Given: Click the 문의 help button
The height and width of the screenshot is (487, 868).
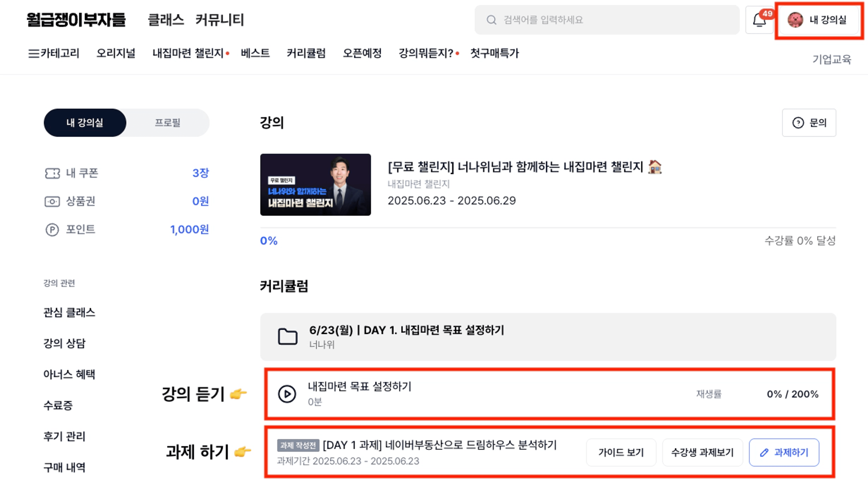Looking at the screenshot, I should [x=809, y=123].
